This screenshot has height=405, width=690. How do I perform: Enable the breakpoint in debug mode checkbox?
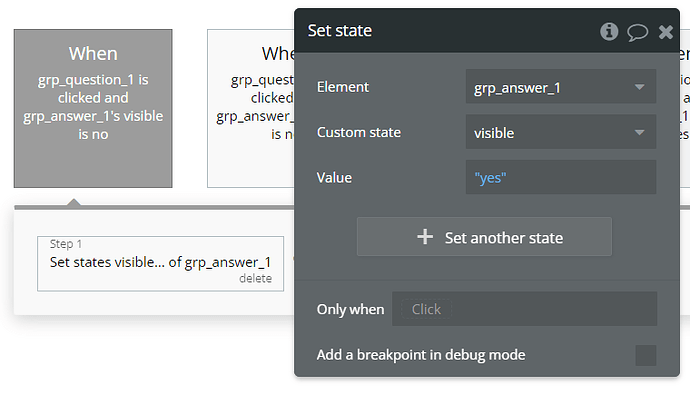[x=646, y=355]
